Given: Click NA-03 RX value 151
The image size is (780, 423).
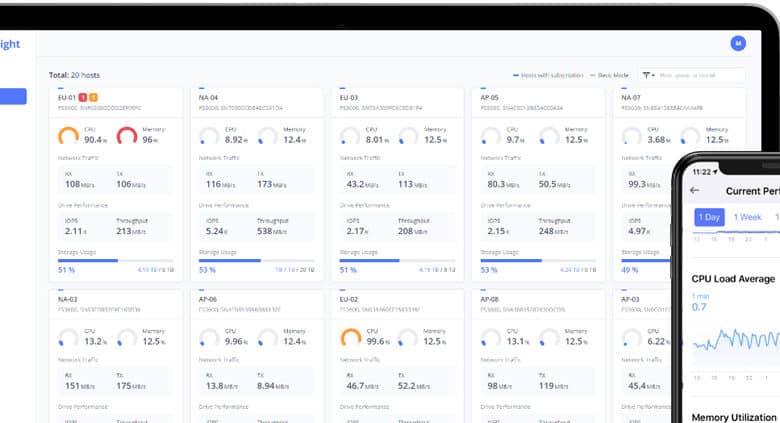Looking at the screenshot, I should point(80,386).
